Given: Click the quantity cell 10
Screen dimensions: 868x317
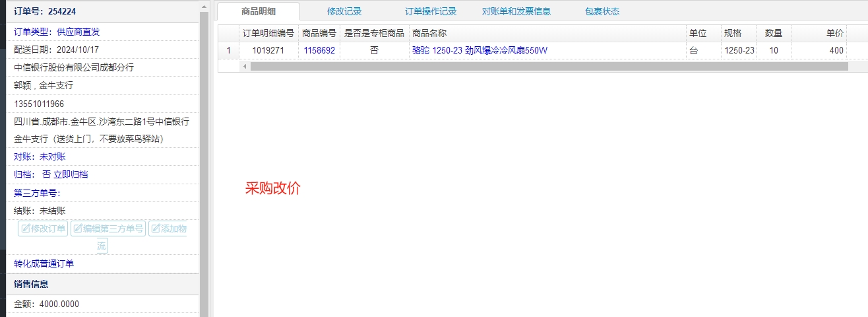Looking at the screenshot, I should [774, 50].
